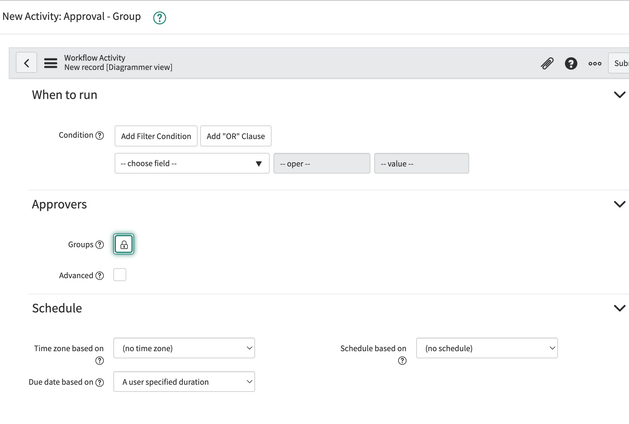Go back with the left chevron button
Image resolution: width=629 pixels, height=424 pixels.
point(26,63)
